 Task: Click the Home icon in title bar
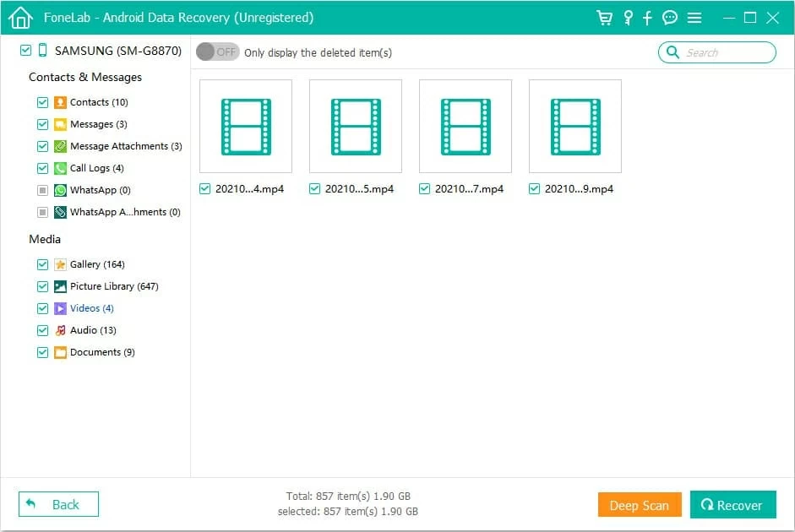tap(19, 18)
